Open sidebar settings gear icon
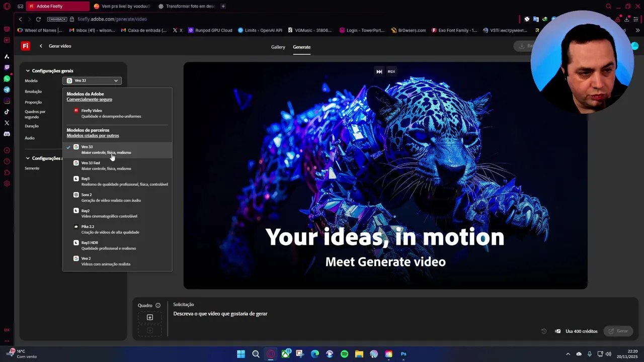 click(7, 184)
